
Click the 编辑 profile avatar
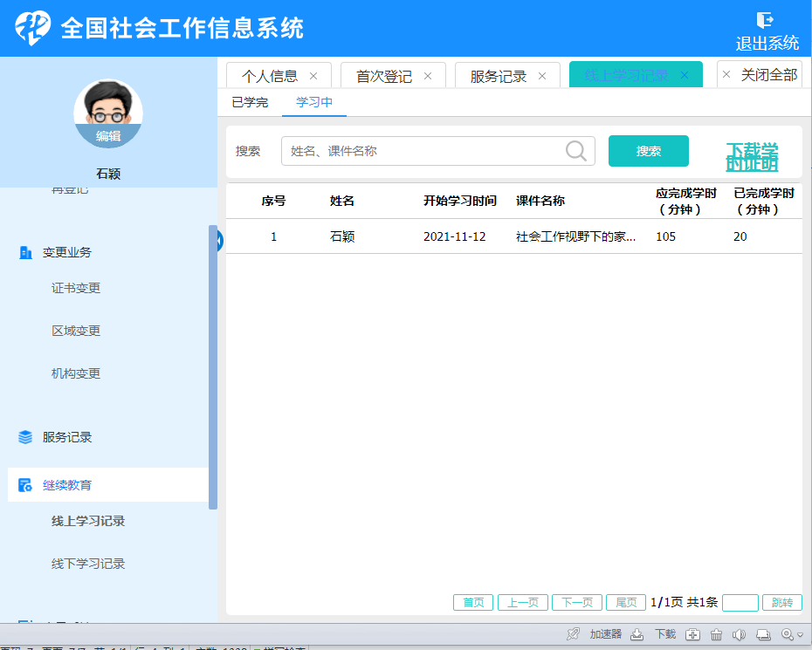coord(108,113)
